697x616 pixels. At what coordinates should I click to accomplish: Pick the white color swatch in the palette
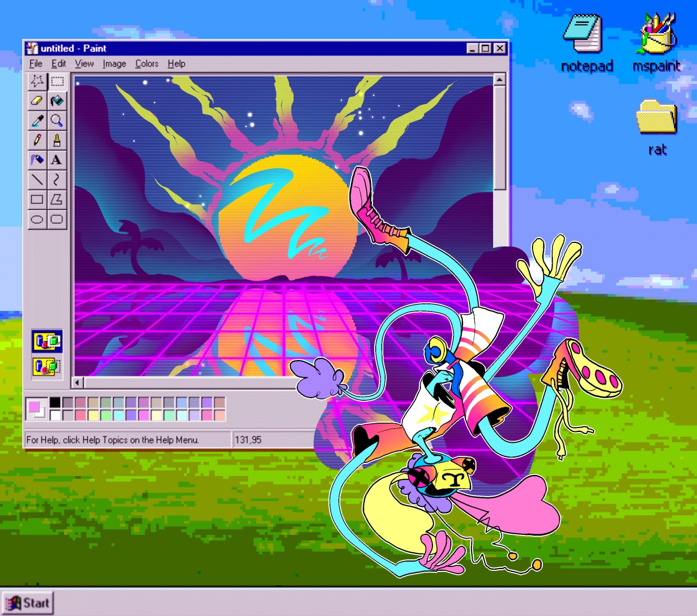point(56,415)
